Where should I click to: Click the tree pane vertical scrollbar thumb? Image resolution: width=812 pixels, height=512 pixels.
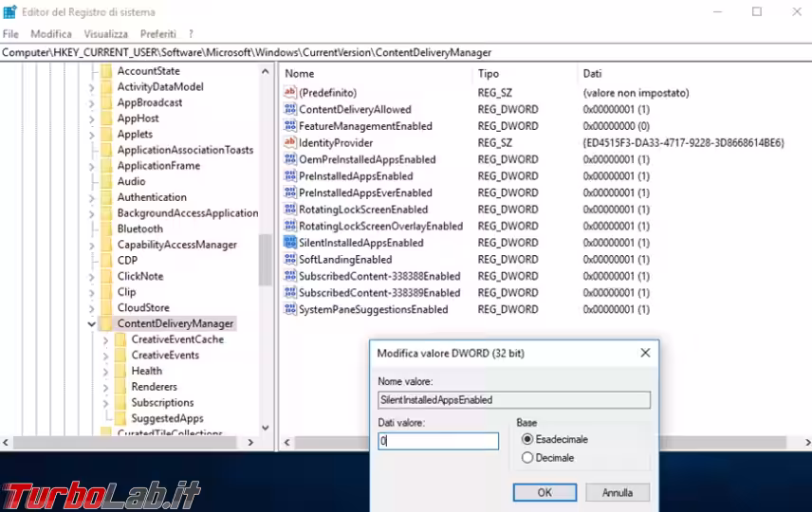point(266,260)
